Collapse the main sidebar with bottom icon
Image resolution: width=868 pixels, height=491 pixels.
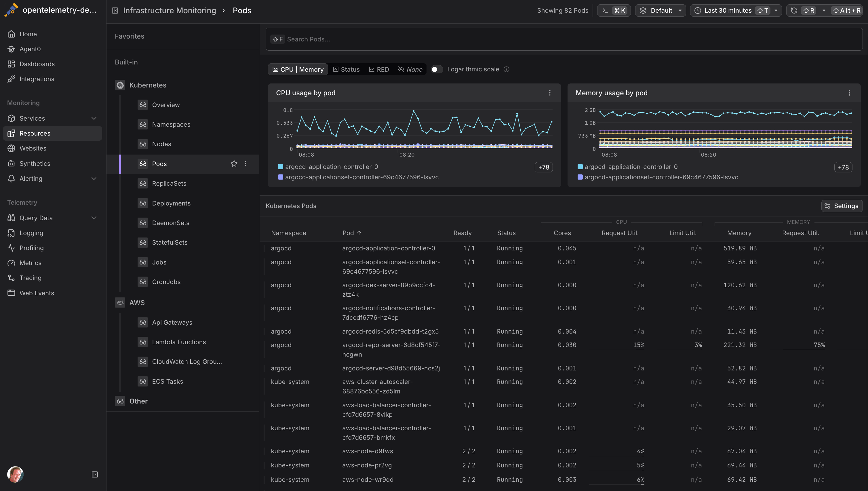(95, 475)
